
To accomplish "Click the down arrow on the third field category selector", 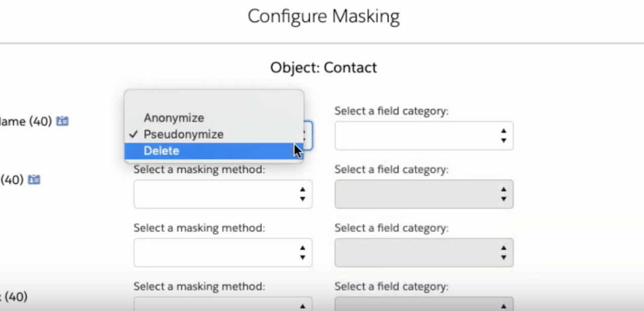I will (503, 256).
